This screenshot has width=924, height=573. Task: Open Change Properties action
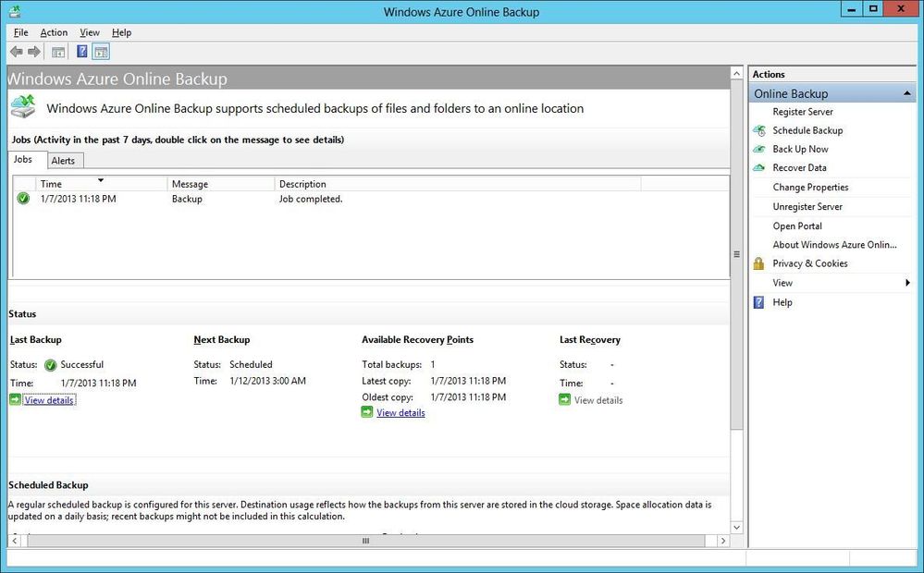pyautogui.click(x=810, y=188)
